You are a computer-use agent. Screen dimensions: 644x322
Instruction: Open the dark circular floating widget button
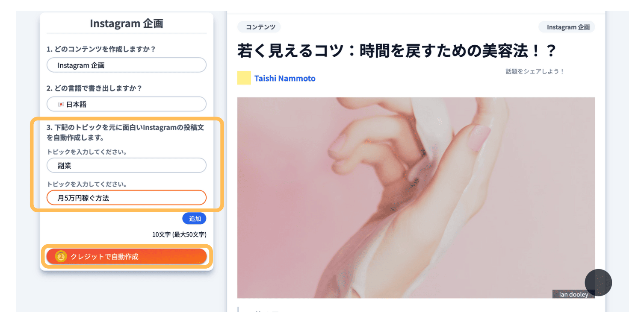click(x=598, y=282)
